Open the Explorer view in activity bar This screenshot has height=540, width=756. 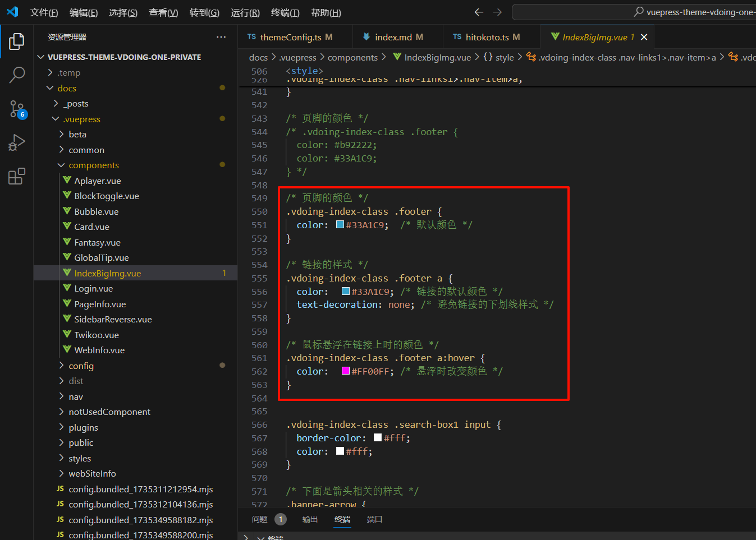click(17, 41)
